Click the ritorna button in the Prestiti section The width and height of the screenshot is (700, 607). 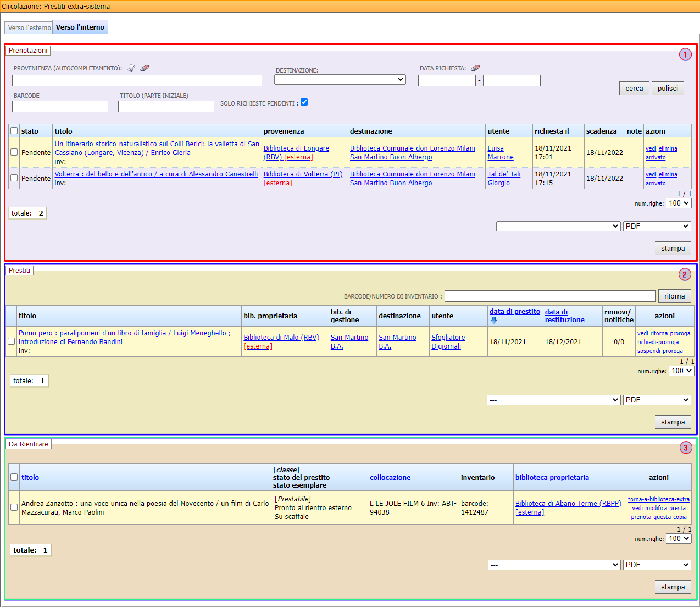(x=674, y=296)
